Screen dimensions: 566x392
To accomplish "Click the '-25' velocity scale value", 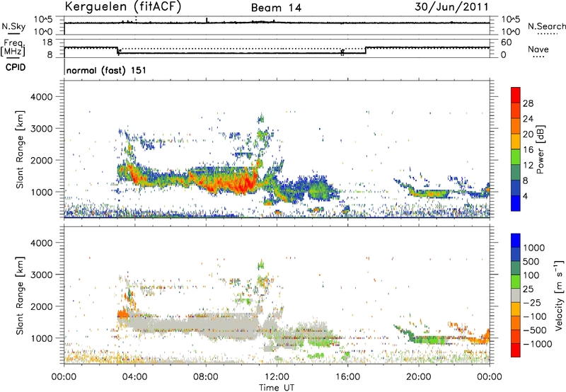I will (534, 303).
